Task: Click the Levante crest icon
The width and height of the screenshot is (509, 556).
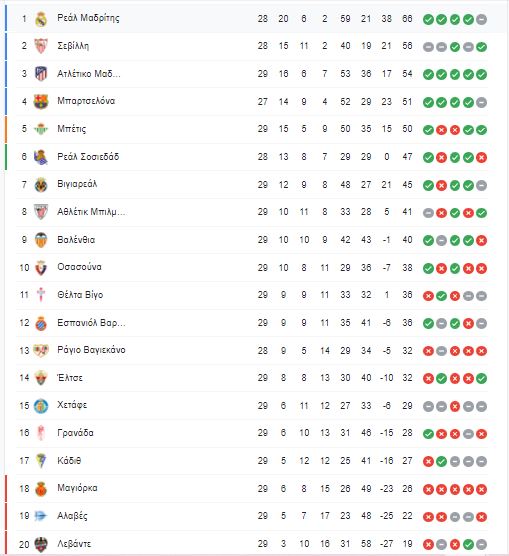Action: click(x=41, y=544)
